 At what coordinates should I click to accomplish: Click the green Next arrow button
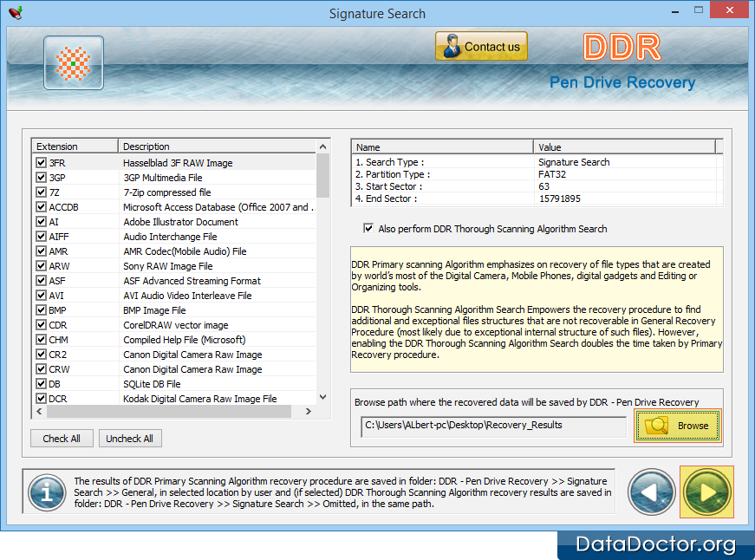point(706,492)
